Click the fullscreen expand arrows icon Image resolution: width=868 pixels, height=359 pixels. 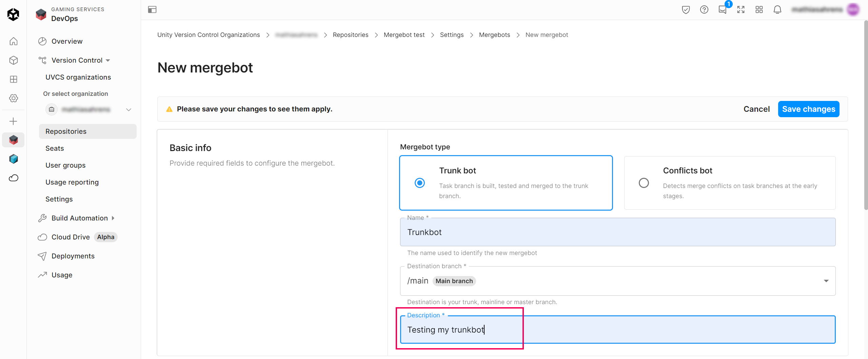point(741,9)
